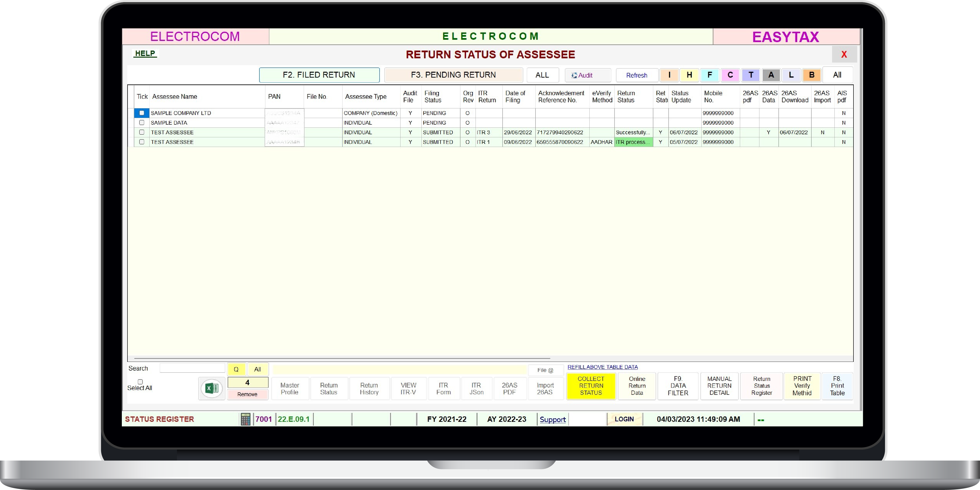Click the Search input field
Viewport: 980px width, 490px height.
pyautogui.click(x=193, y=368)
